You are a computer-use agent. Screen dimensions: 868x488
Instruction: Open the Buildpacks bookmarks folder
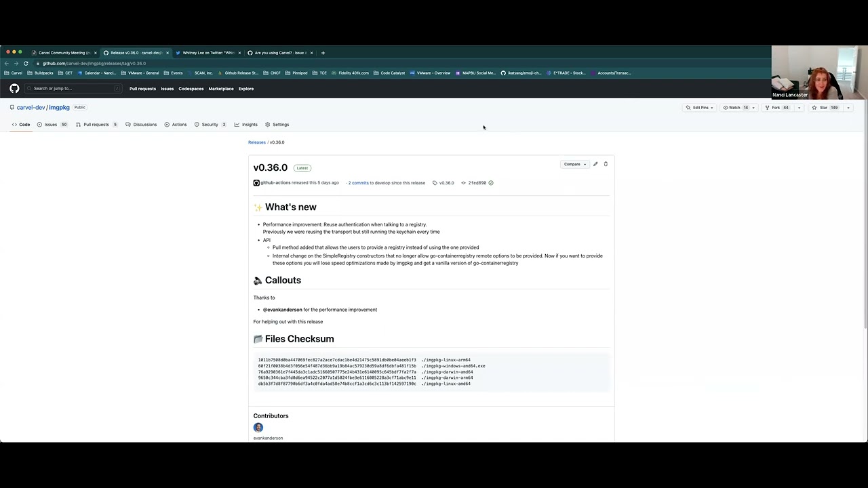[40, 73]
